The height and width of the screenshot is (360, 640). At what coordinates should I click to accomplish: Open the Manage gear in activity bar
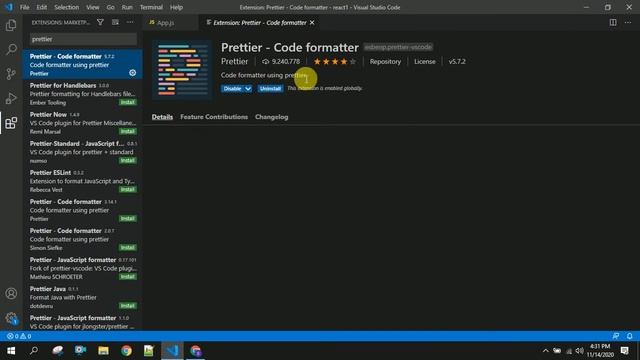pos(11,318)
